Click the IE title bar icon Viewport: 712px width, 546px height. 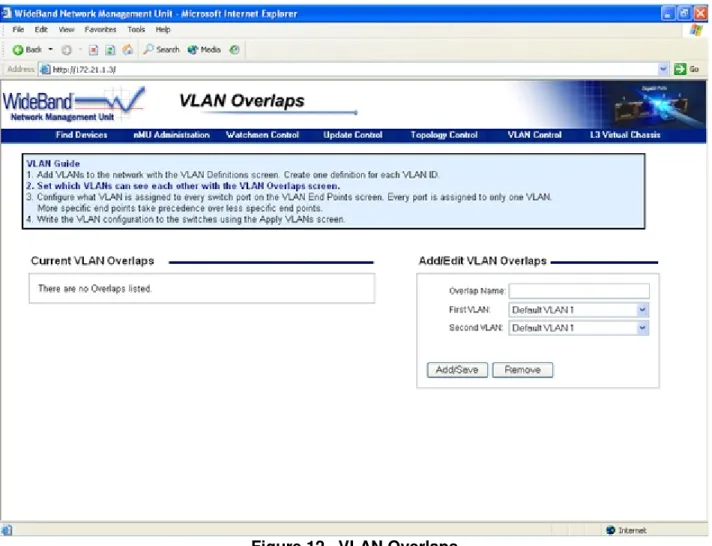point(7,13)
